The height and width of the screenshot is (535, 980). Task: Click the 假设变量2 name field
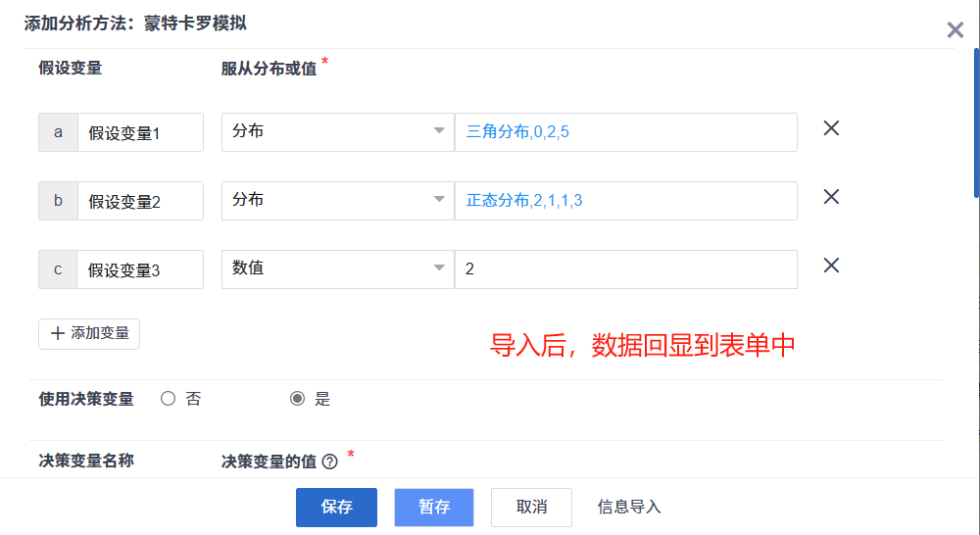(139, 201)
